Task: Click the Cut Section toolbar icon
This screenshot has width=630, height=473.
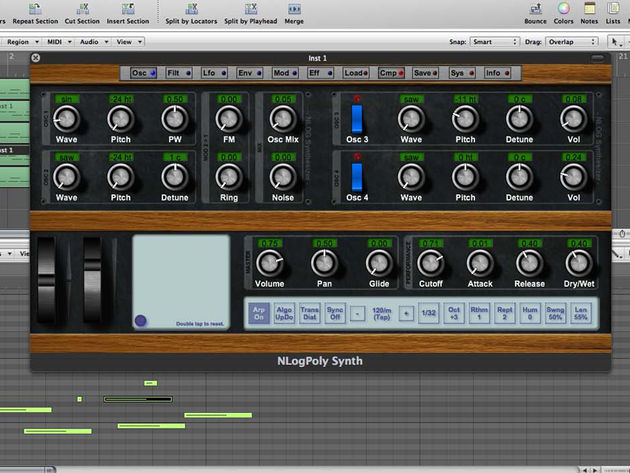Action: click(82, 9)
